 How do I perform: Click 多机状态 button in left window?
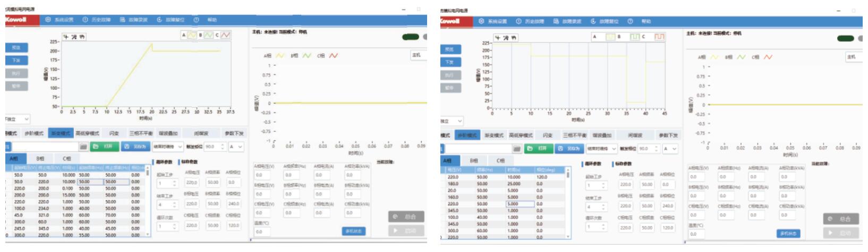pos(354,231)
